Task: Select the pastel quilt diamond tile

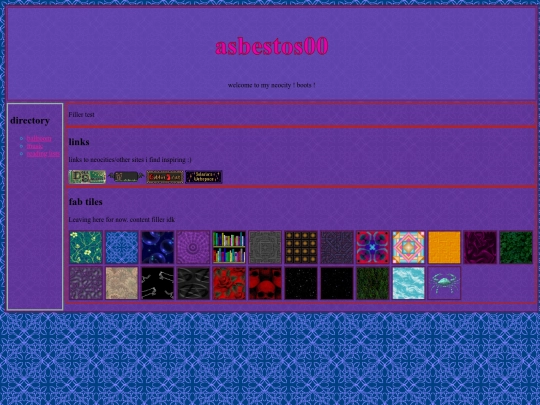Action: (x=408, y=247)
